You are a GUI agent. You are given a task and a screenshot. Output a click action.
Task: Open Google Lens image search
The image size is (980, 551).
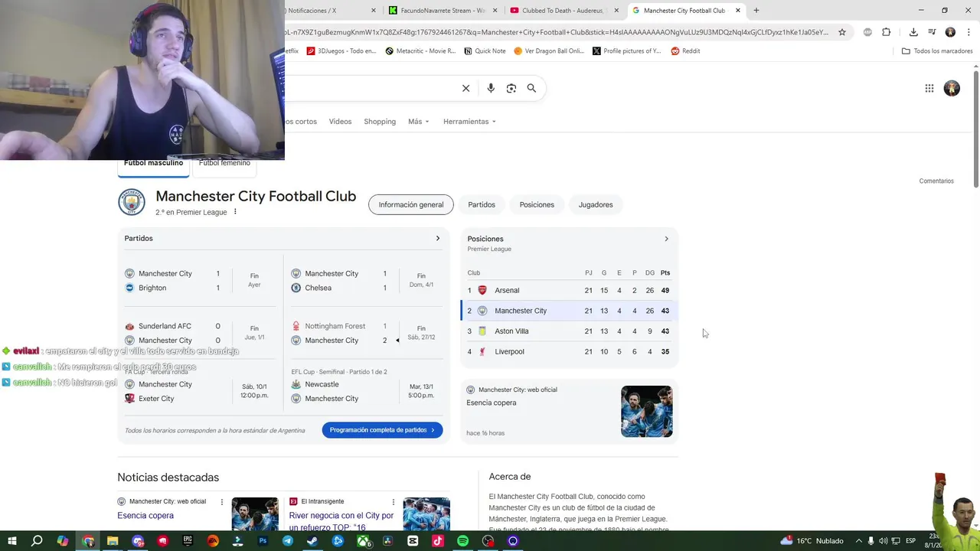511,88
